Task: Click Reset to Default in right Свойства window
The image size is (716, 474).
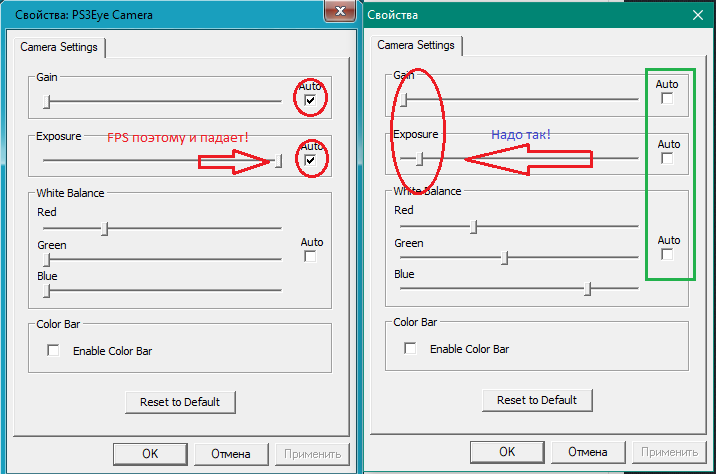Action: tap(537, 400)
